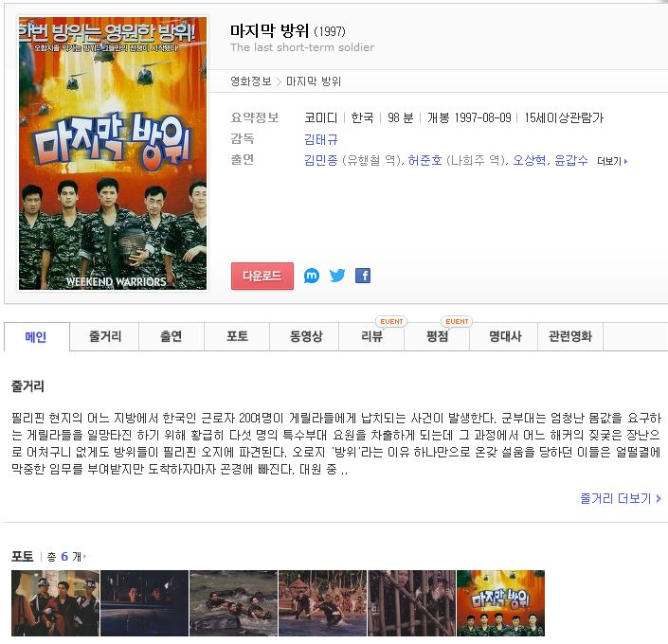Viewport: 668px width, 644px height.
Task: Open fifth photo of bamboo cage
Action: pyautogui.click(x=411, y=603)
